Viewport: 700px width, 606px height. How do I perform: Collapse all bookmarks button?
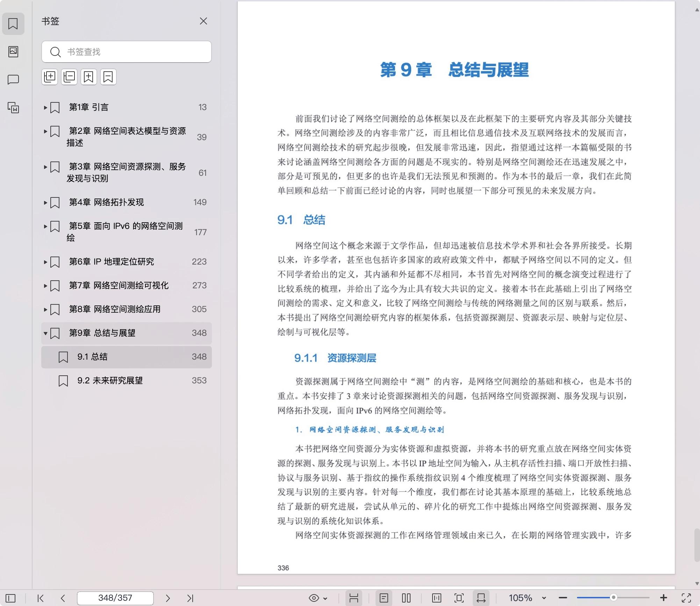coord(69,77)
